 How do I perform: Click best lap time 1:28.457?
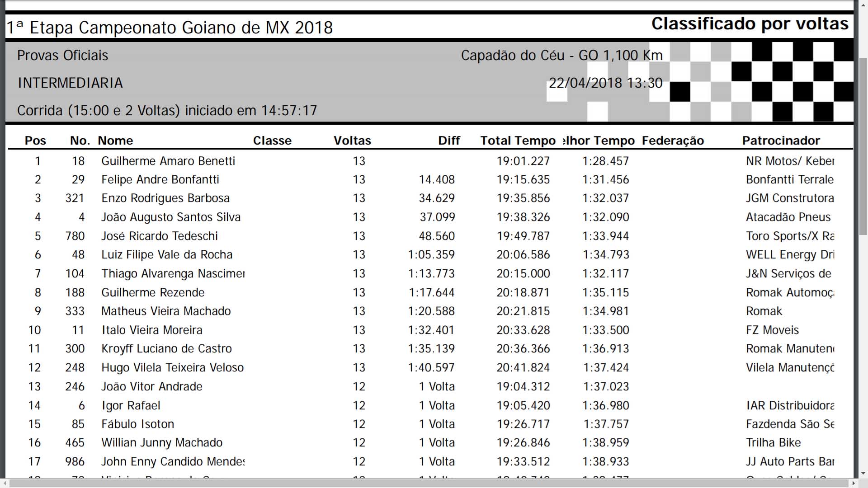click(605, 161)
